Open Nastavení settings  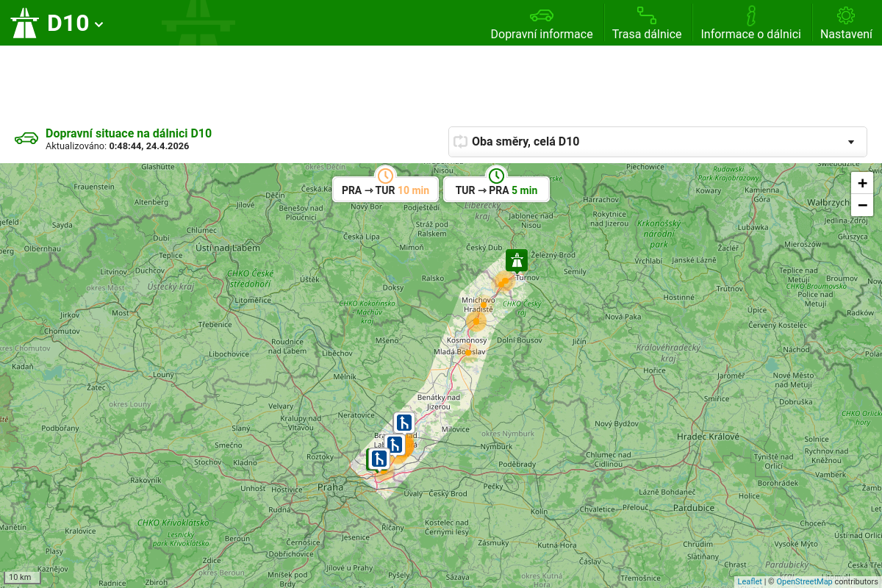tap(846, 24)
